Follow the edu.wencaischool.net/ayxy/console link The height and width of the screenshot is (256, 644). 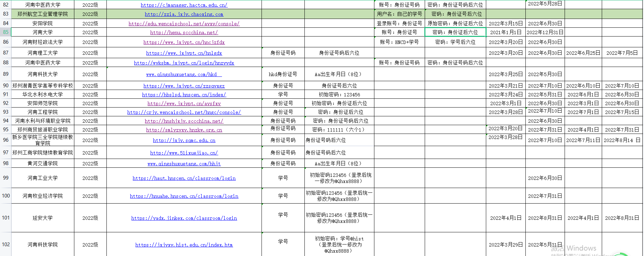[x=184, y=24]
